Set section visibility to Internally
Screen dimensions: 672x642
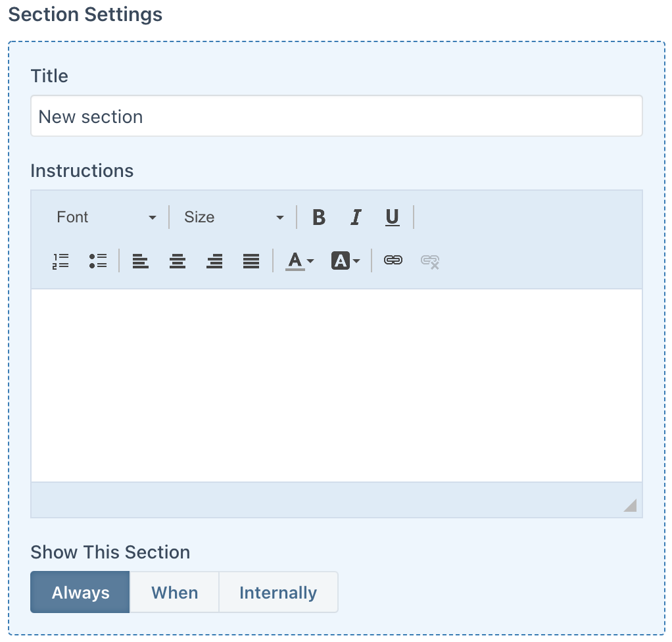[278, 592]
